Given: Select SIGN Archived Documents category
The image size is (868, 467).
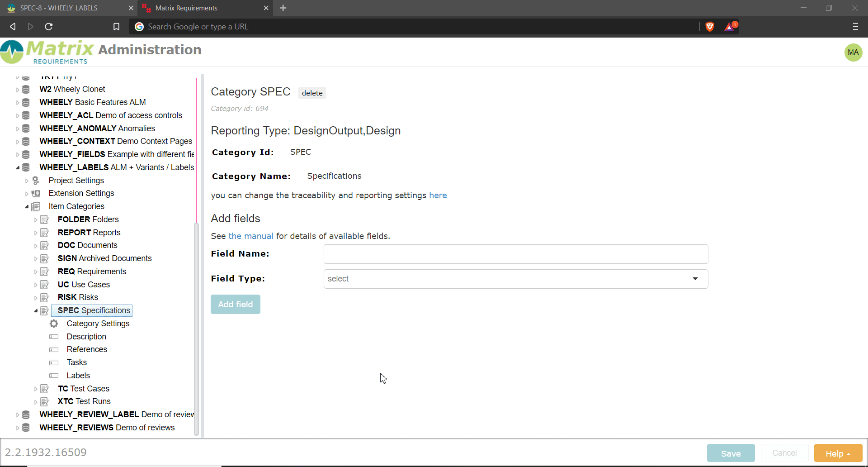Looking at the screenshot, I should (x=104, y=258).
